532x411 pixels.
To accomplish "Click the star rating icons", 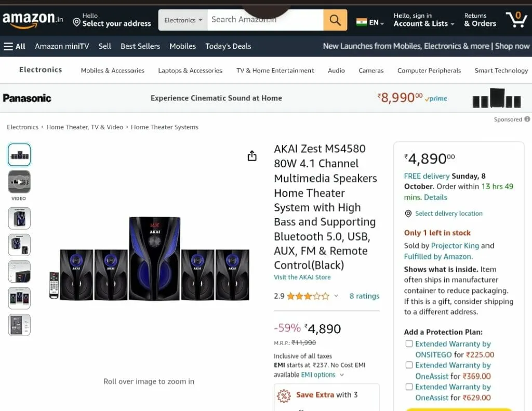I will pyautogui.click(x=308, y=296).
